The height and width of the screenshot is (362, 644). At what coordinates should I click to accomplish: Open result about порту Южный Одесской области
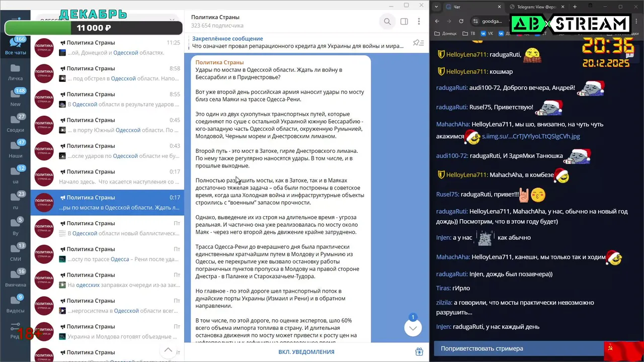tap(107, 125)
